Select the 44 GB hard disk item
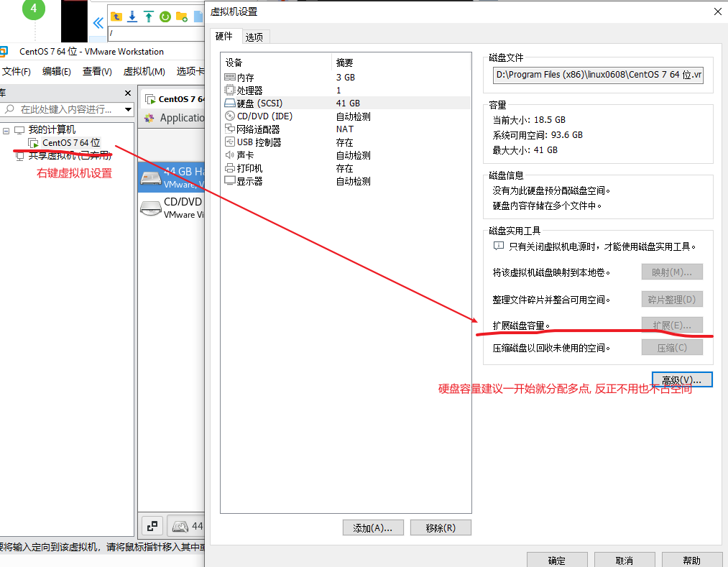 coord(172,177)
